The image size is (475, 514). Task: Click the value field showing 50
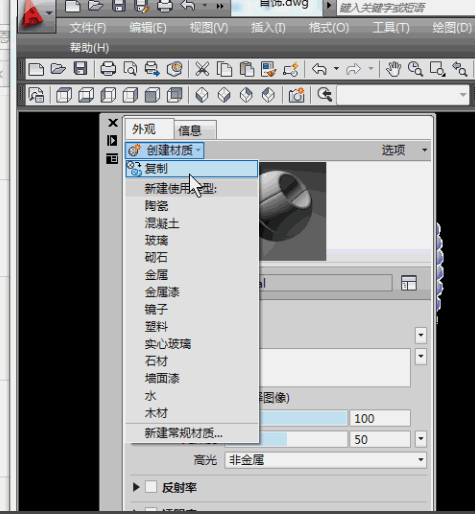380,439
